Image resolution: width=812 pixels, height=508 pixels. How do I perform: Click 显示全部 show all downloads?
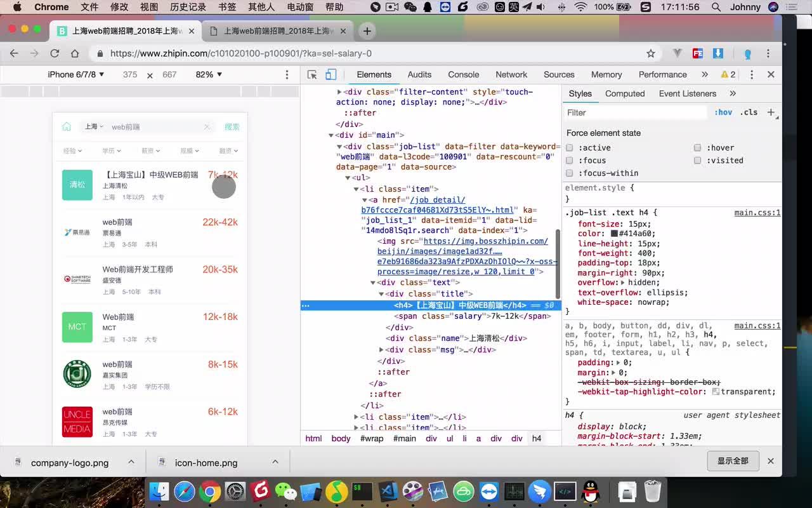[733, 461]
